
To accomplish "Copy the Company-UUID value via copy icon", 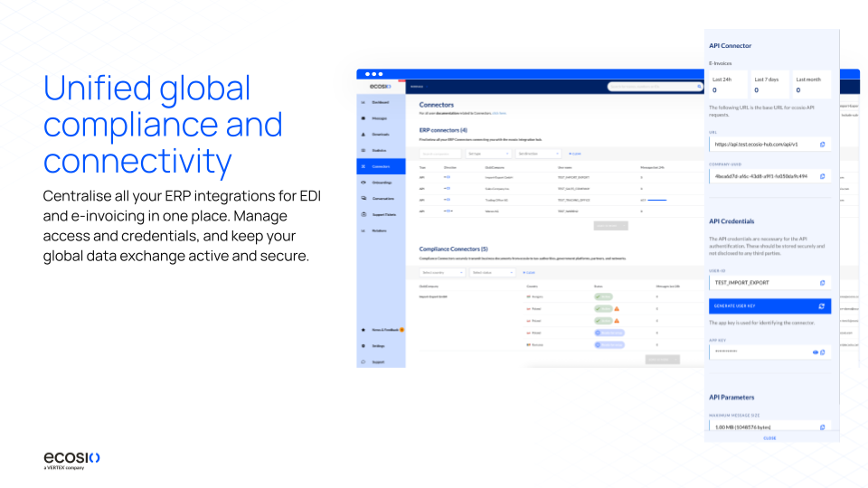I will point(822,176).
